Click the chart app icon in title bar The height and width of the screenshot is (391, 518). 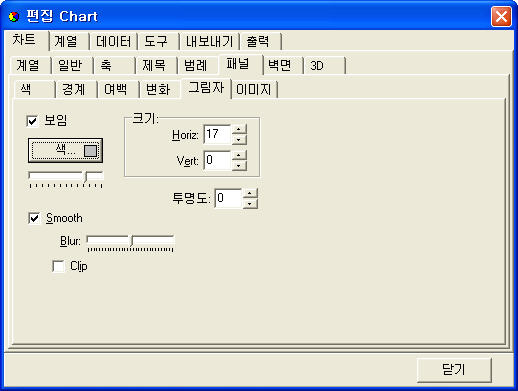click(14, 17)
